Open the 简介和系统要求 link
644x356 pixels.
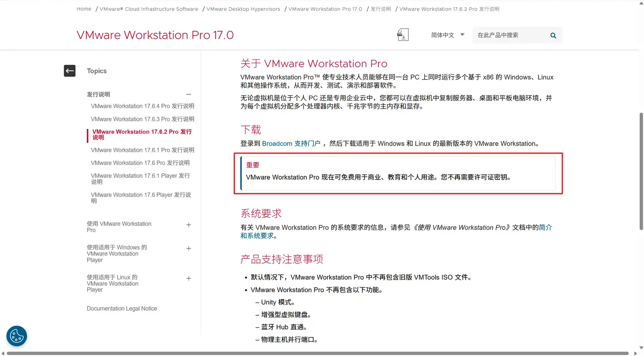pyautogui.click(x=396, y=231)
